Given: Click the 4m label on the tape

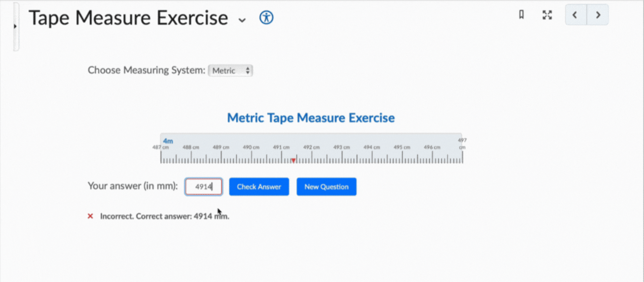Looking at the screenshot, I should [x=168, y=141].
